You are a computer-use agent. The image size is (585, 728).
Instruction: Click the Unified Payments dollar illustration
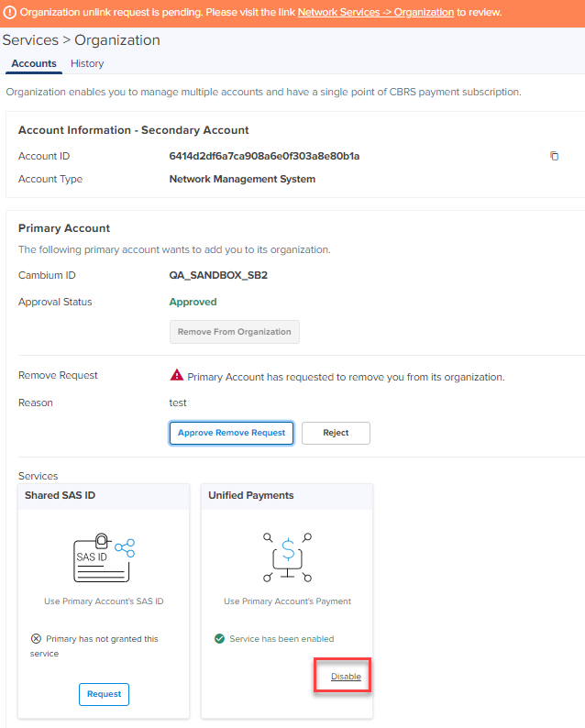pyautogui.click(x=286, y=557)
